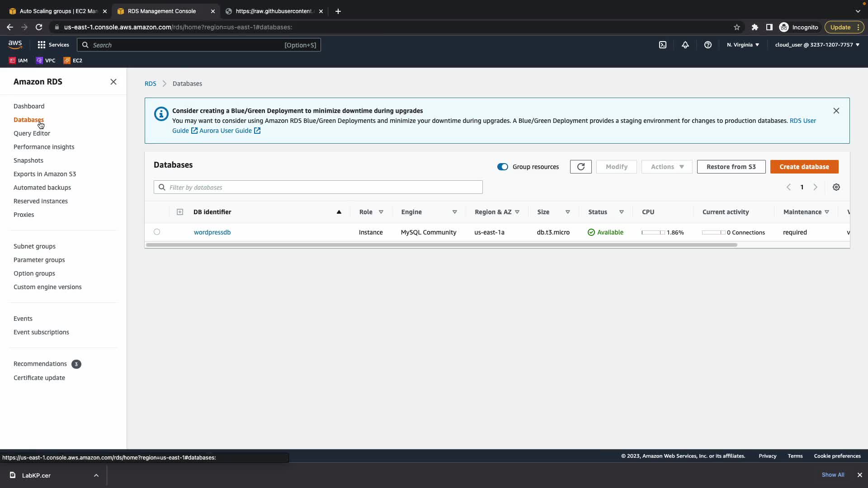Sort by Status column arrow

[622, 212]
